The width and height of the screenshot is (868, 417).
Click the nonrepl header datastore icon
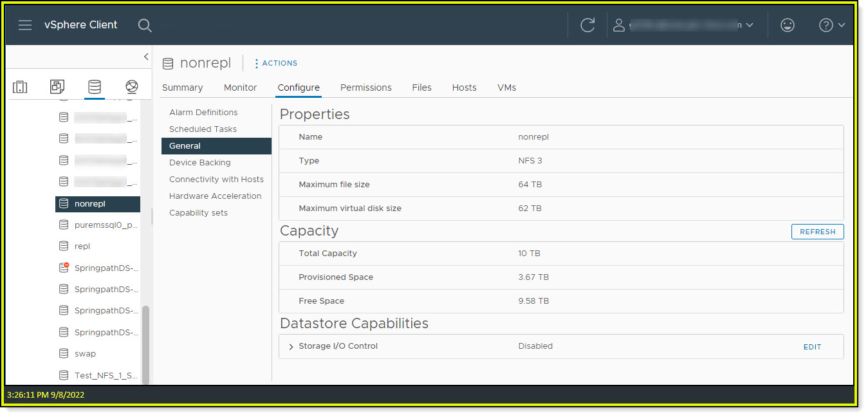pos(168,63)
